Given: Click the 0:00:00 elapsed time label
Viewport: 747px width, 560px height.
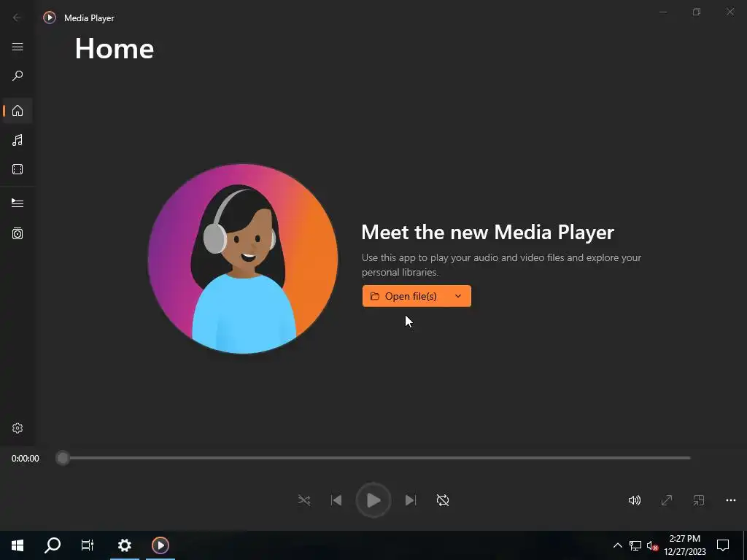Looking at the screenshot, I should [26, 459].
